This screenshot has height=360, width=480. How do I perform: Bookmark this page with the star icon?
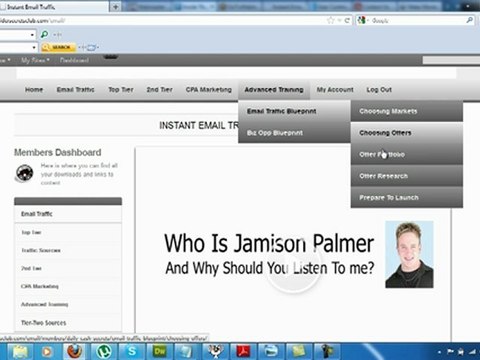tap(330, 20)
